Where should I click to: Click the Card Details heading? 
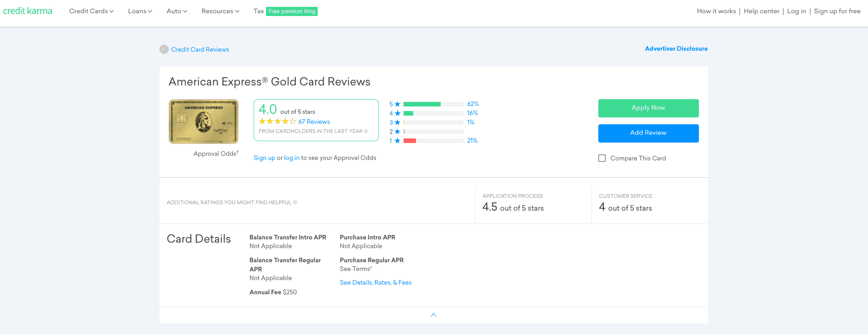click(x=199, y=239)
